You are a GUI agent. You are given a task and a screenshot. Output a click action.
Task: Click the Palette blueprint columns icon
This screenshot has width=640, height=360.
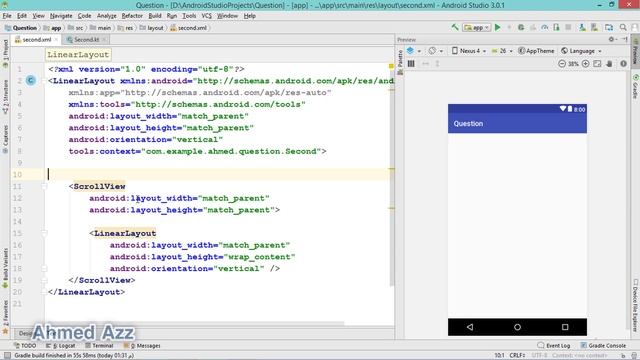tap(411, 64)
